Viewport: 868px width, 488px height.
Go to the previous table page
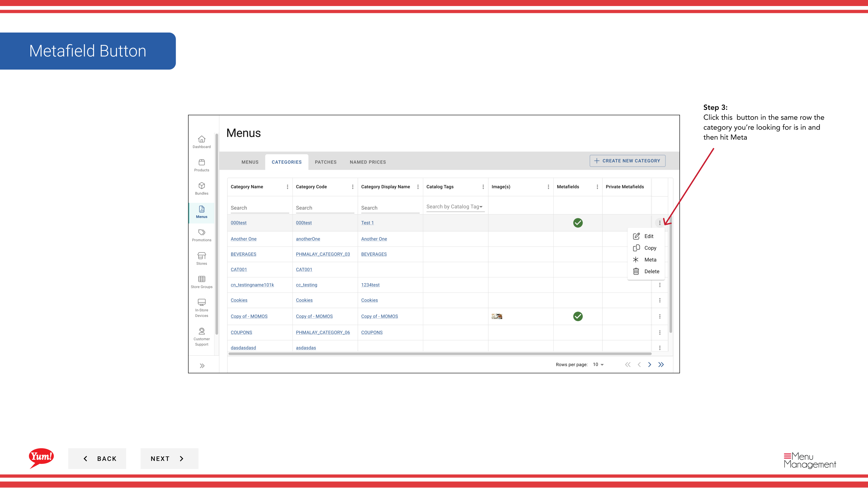pyautogui.click(x=639, y=364)
